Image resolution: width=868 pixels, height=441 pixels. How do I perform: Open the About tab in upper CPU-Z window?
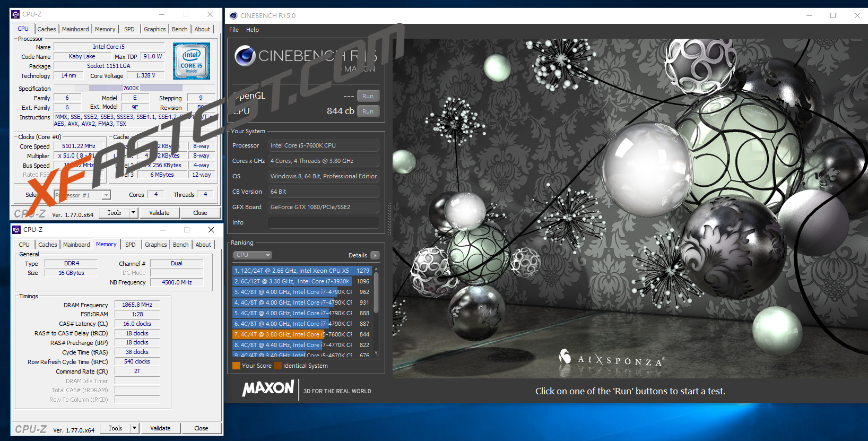(x=202, y=29)
